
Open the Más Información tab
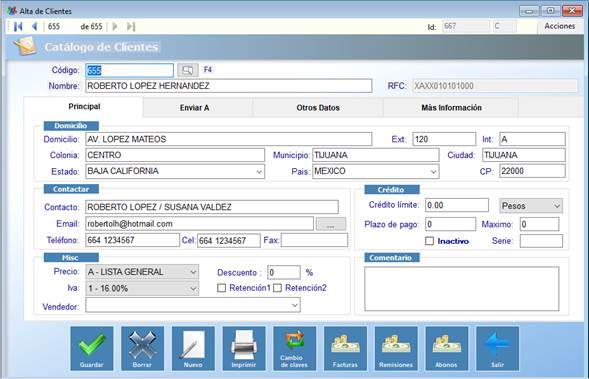(451, 108)
